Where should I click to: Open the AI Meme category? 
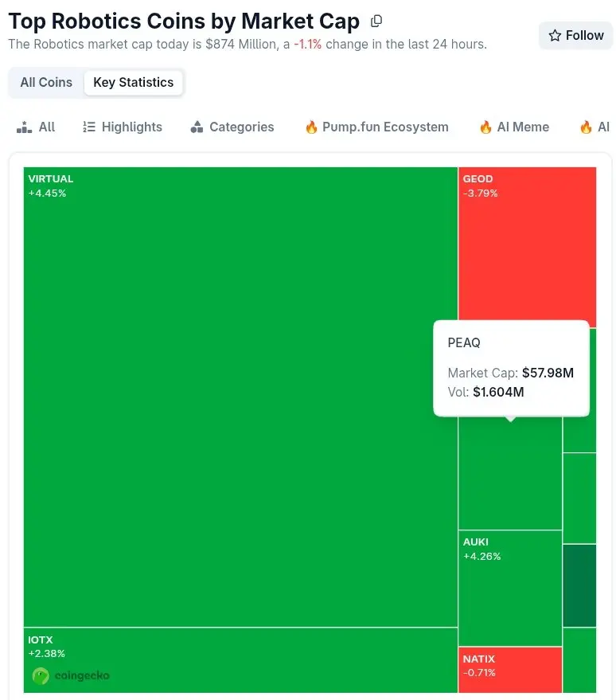click(x=523, y=127)
